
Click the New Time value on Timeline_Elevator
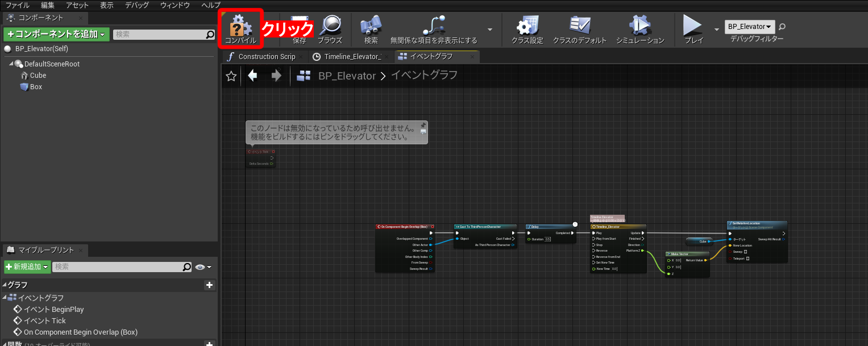(614, 269)
